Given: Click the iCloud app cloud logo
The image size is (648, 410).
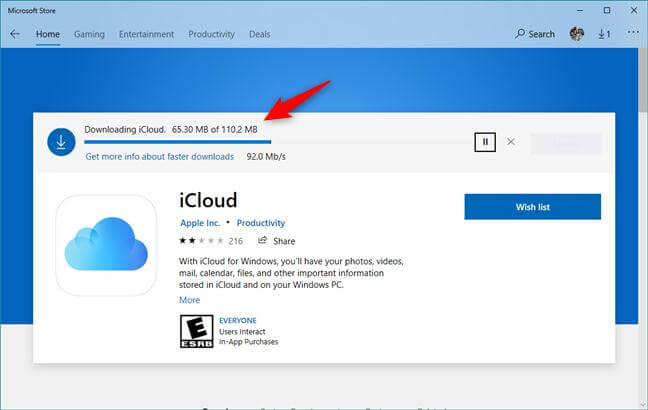Looking at the screenshot, I should click(106, 245).
